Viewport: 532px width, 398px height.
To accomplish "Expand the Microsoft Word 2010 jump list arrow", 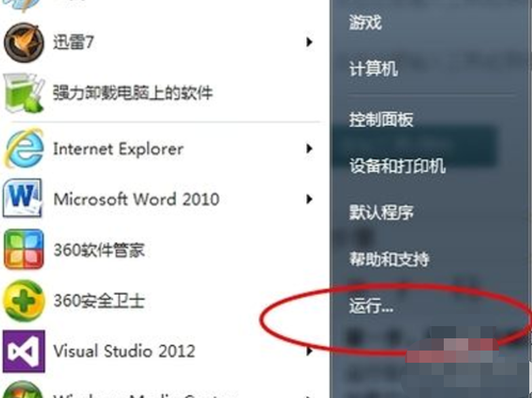I will (x=309, y=199).
